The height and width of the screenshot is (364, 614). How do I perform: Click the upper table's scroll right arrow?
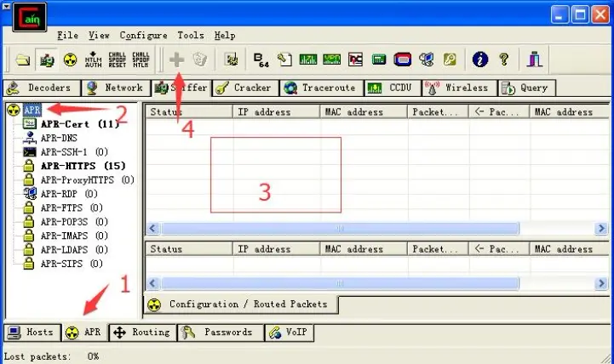click(x=601, y=228)
